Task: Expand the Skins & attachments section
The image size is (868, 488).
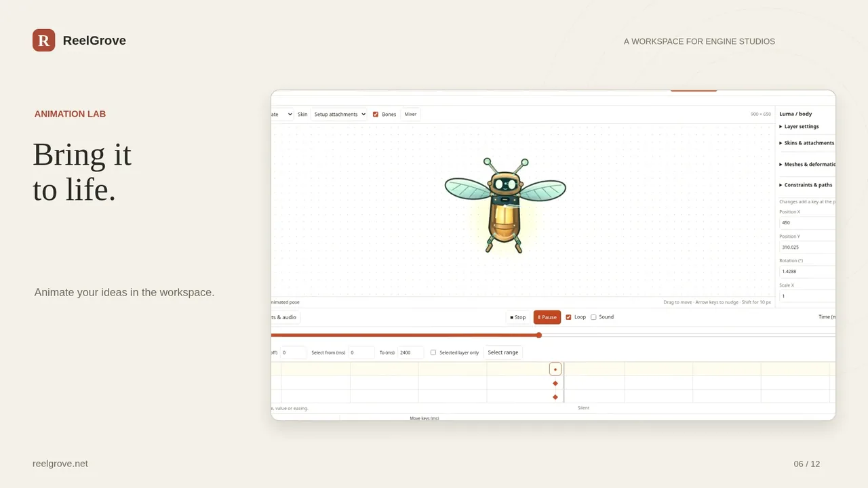Action: point(807,143)
